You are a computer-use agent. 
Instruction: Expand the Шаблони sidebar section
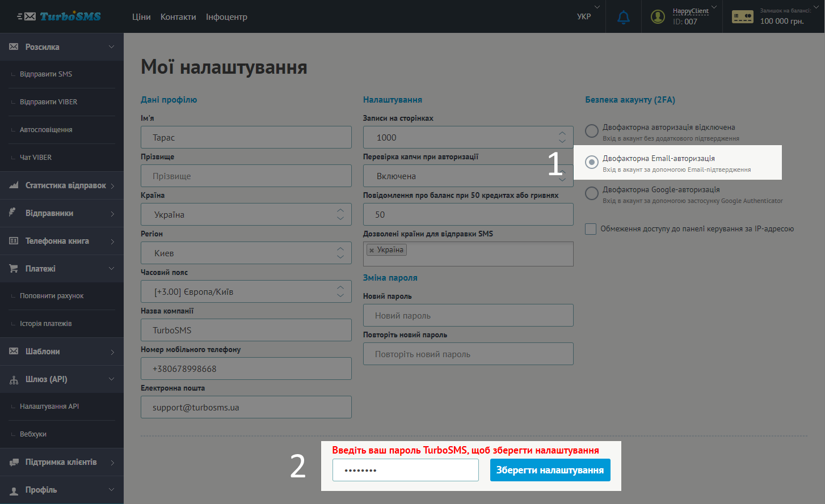[x=112, y=352]
